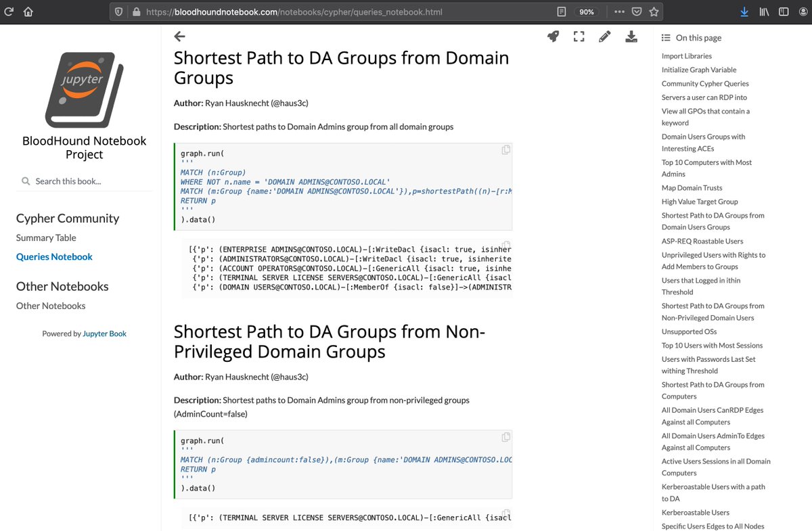
Task: Jump to All Domain Users CanRDP Edges section
Action: pos(713,416)
